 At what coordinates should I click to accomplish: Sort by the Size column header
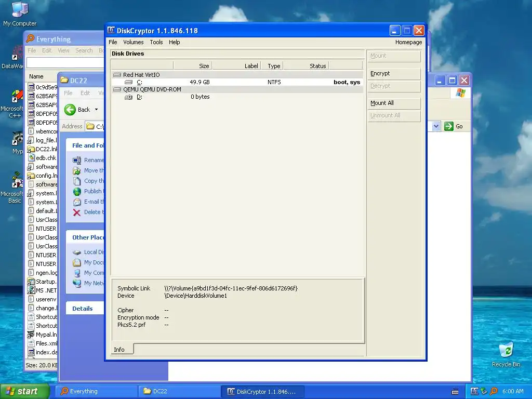coord(193,66)
